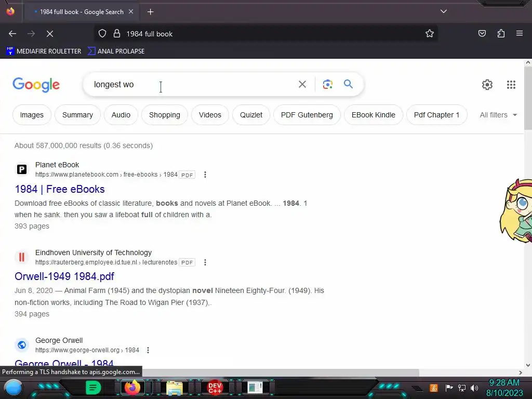Screen dimensions: 532x399
Task: Open Firefox from the taskbar
Action: (132, 388)
